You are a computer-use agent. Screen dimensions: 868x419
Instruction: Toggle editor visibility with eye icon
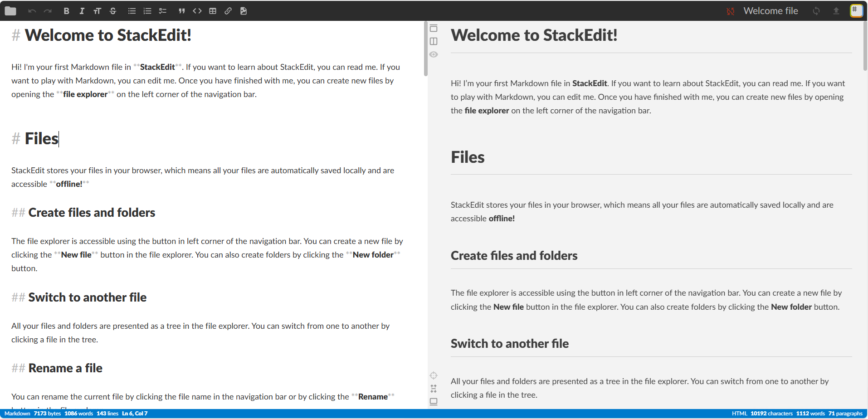pyautogui.click(x=434, y=54)
